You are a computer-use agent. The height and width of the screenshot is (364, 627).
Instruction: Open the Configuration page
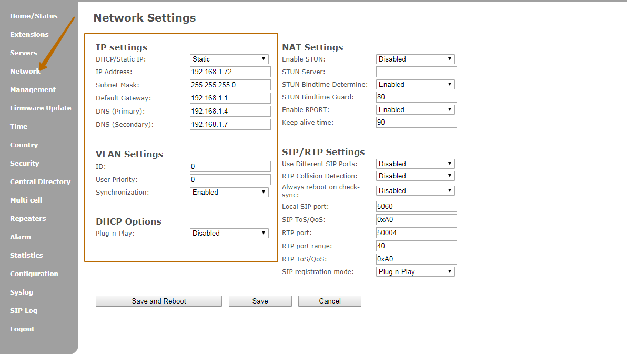click(x=34, y=274)
